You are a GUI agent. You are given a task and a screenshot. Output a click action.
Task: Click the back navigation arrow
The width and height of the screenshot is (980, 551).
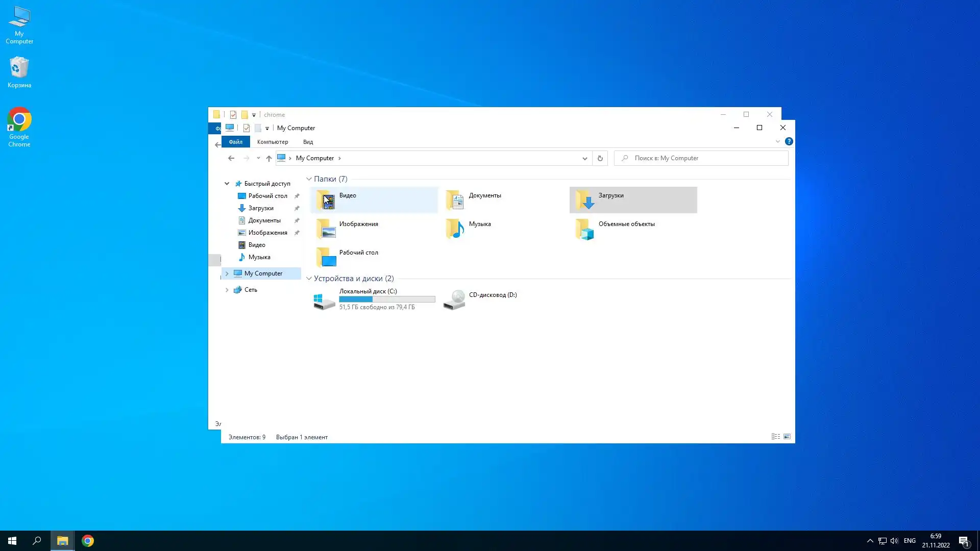pyautogui.click(x=231, y=158)
